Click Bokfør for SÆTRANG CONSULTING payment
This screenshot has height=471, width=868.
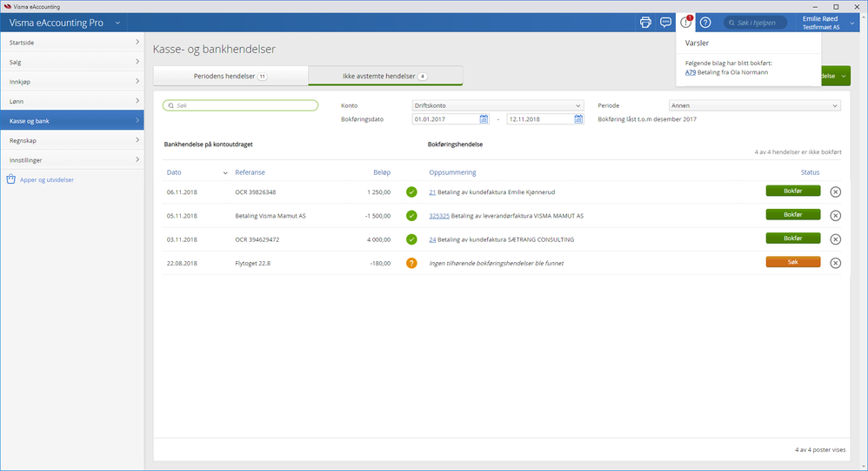pyautogui.click(x=792, y=239)
